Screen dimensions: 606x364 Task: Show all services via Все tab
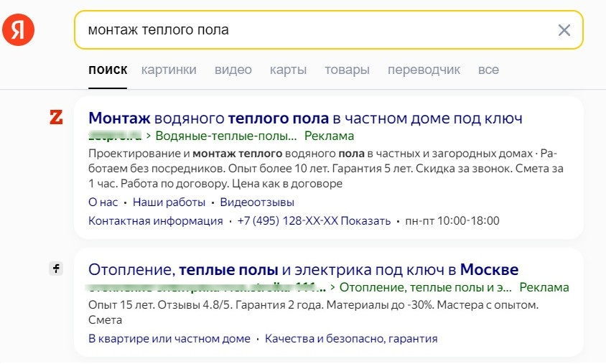pyautogui.click(x=488, y=70)
